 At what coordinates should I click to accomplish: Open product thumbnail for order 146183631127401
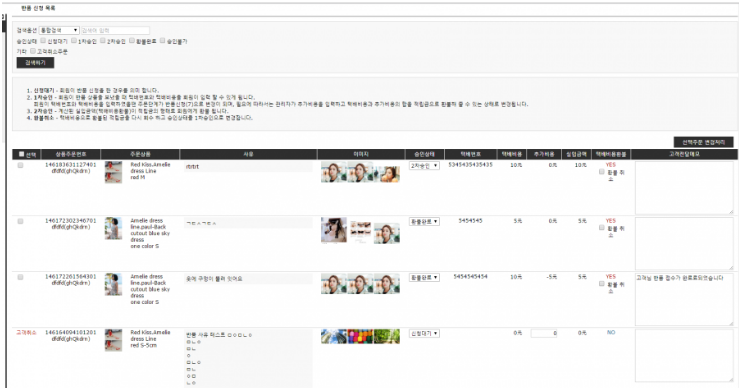[113, 172]
